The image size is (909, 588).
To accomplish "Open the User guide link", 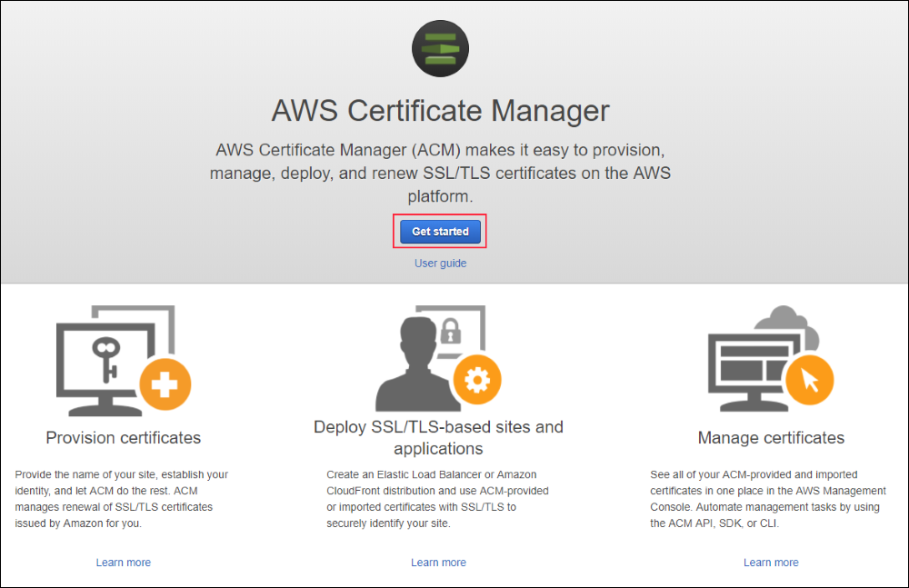I will (440, 264).
